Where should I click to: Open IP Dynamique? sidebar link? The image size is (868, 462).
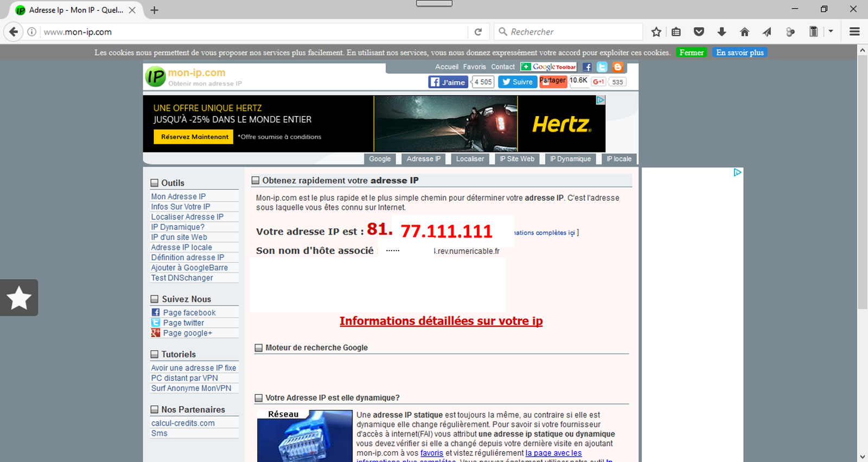[x=177, y=227]
